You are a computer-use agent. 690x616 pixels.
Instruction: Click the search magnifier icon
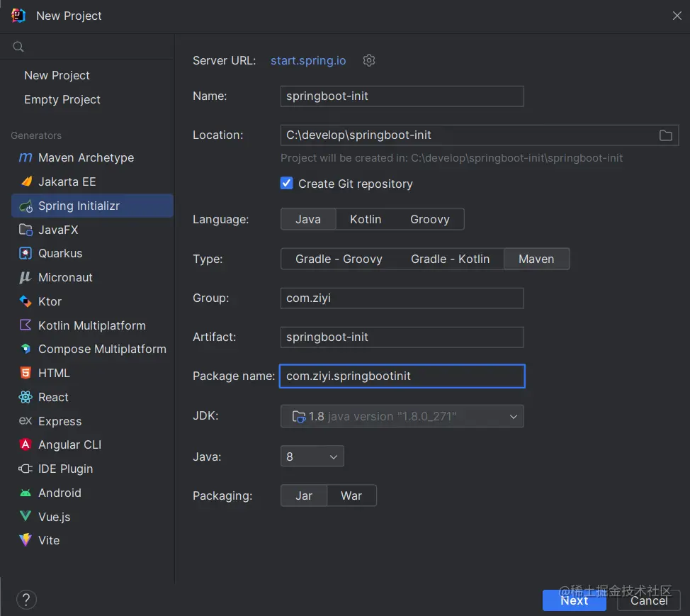coord(18,47)
